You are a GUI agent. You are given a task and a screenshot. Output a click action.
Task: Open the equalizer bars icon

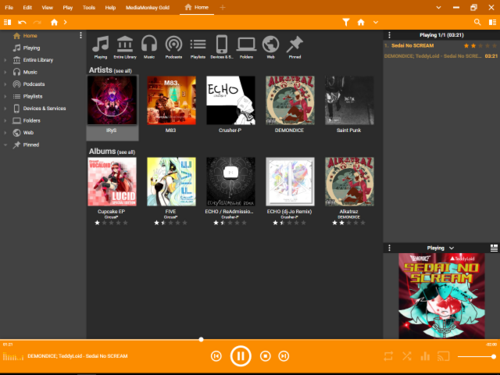click(425, 357)
